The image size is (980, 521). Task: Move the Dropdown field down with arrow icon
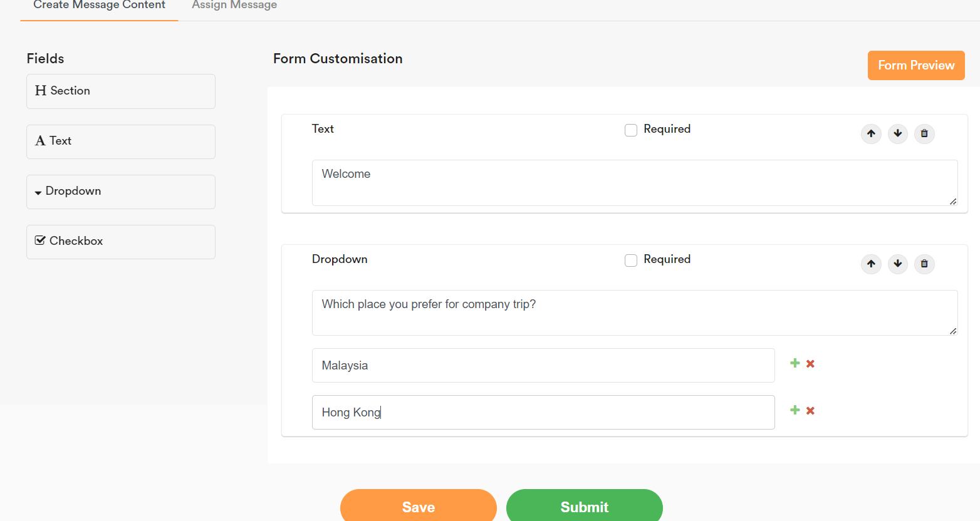tap(897, 264)
